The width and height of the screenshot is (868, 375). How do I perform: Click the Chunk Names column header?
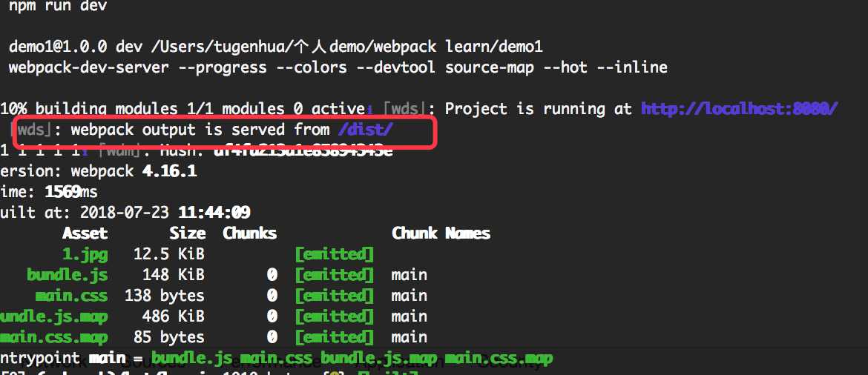tap(441, 233)
